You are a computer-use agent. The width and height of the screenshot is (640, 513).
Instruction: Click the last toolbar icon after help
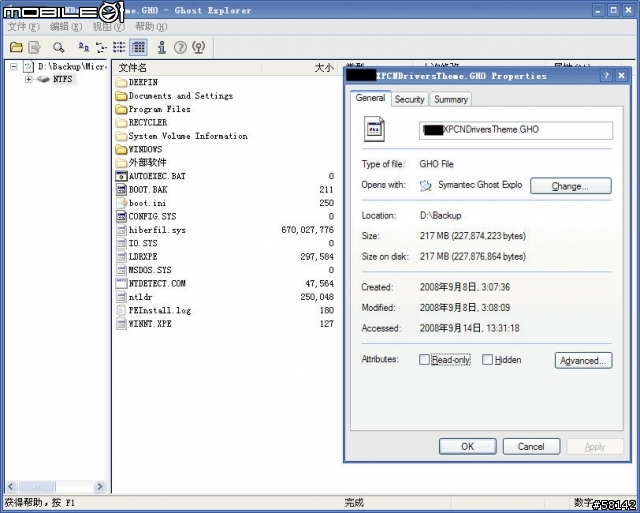[199, 47]
